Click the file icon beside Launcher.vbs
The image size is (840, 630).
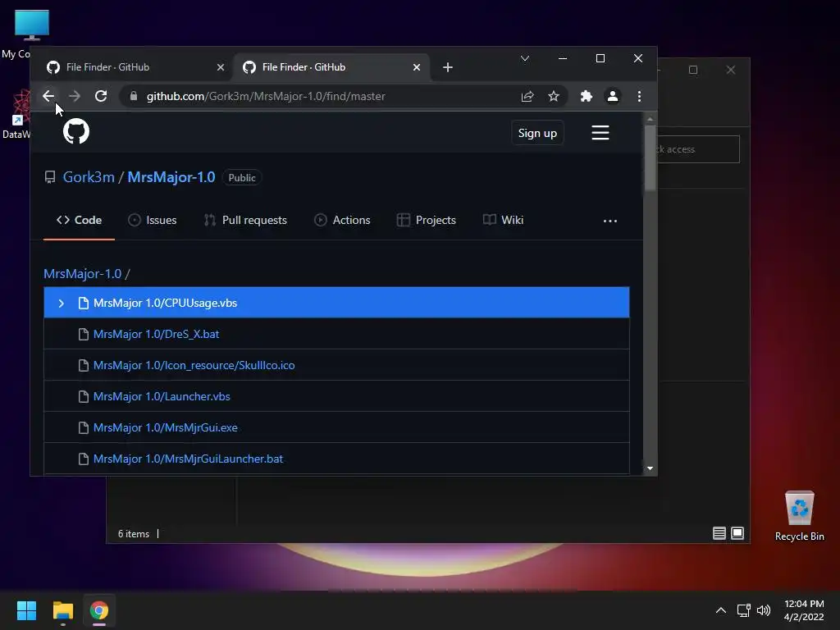tap(83, 396)
